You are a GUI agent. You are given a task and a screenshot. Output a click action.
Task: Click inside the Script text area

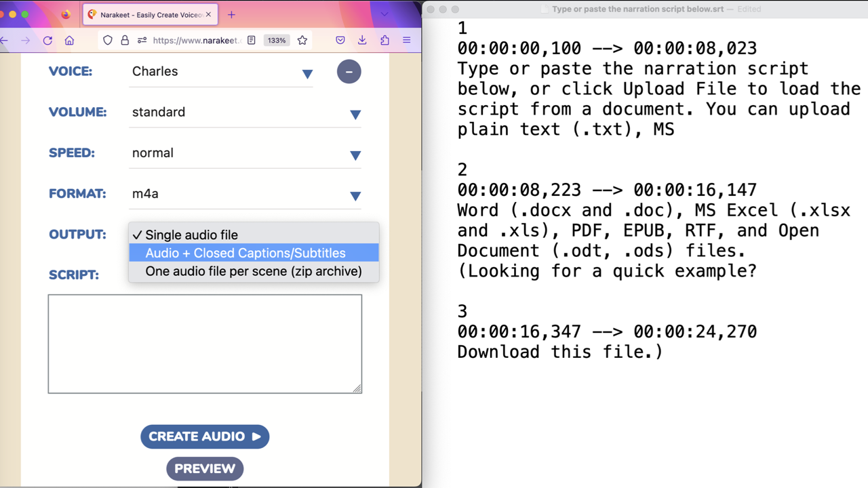(205, 344)
